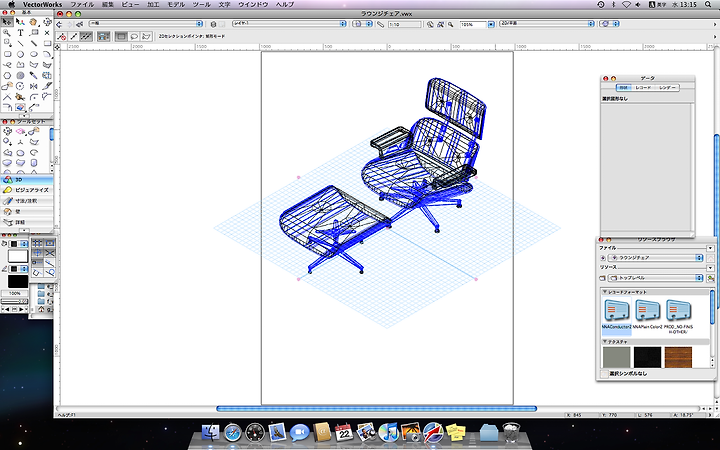Select the pink working plane tool in Tool Sets
Screen dimensions: 720x450
[20, 131]
